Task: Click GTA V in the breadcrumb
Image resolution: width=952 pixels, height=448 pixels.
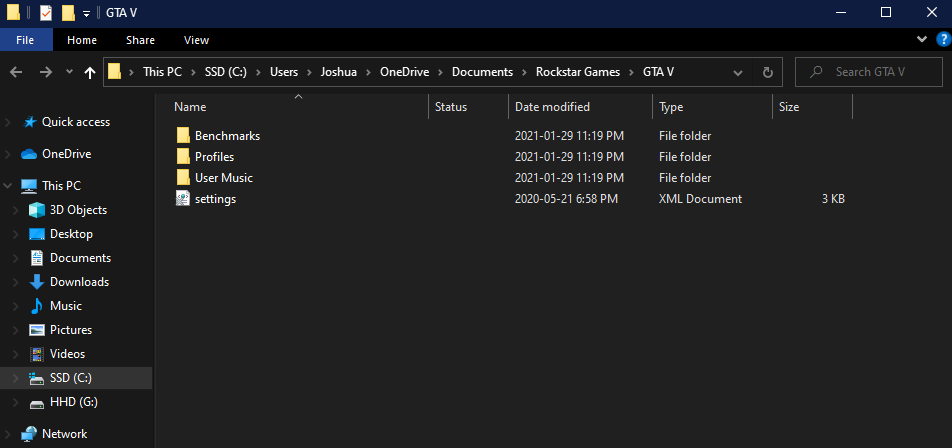Action: [x=658, y=72]
